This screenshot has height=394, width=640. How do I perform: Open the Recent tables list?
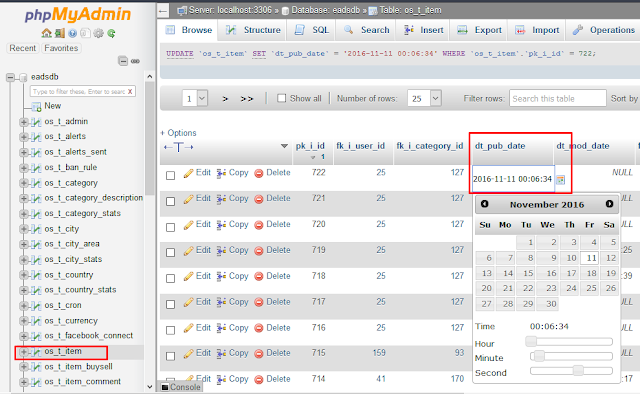(23, 48)
